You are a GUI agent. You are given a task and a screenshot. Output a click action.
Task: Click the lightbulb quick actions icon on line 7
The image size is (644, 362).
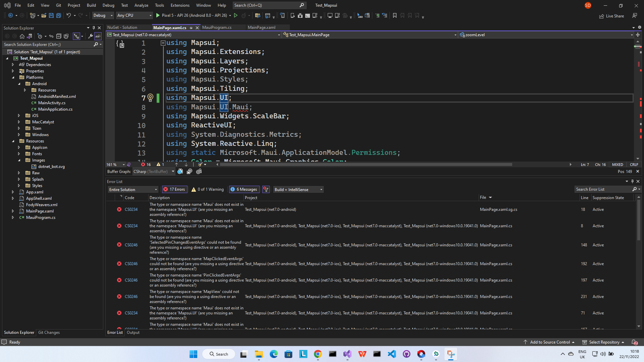tap(150, 98)
